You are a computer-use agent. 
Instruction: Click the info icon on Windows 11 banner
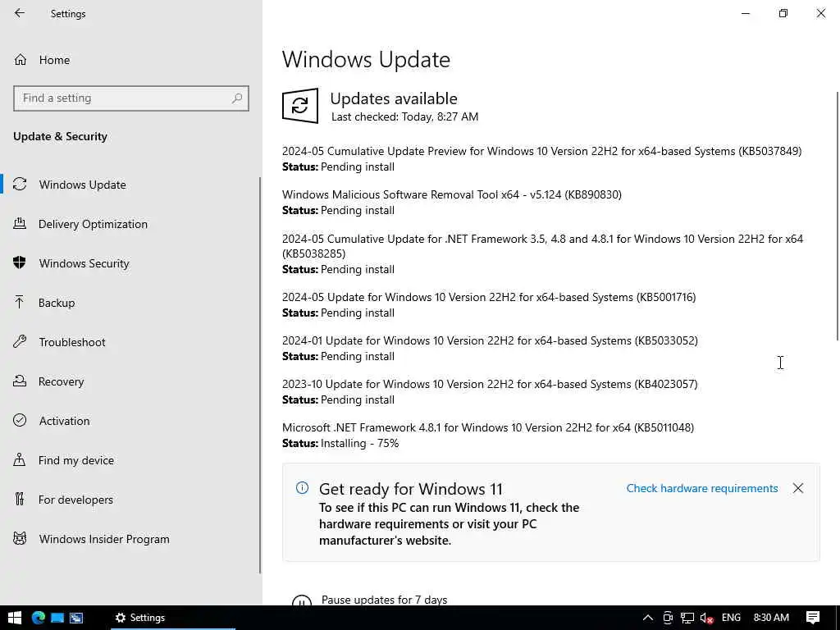pos(302,487)
